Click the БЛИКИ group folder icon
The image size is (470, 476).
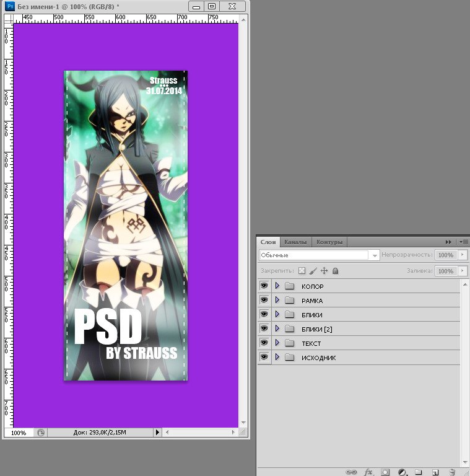point(290,314)
